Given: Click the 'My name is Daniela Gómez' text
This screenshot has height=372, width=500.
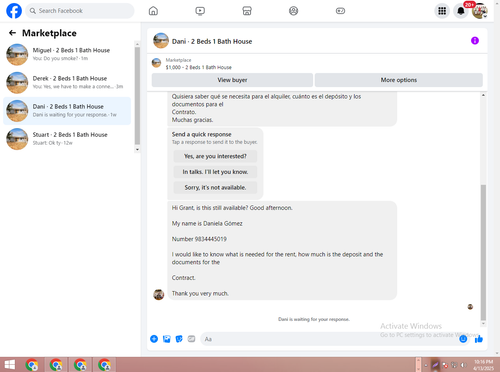Looking at the screenshot, I should [x=207, y=223].
